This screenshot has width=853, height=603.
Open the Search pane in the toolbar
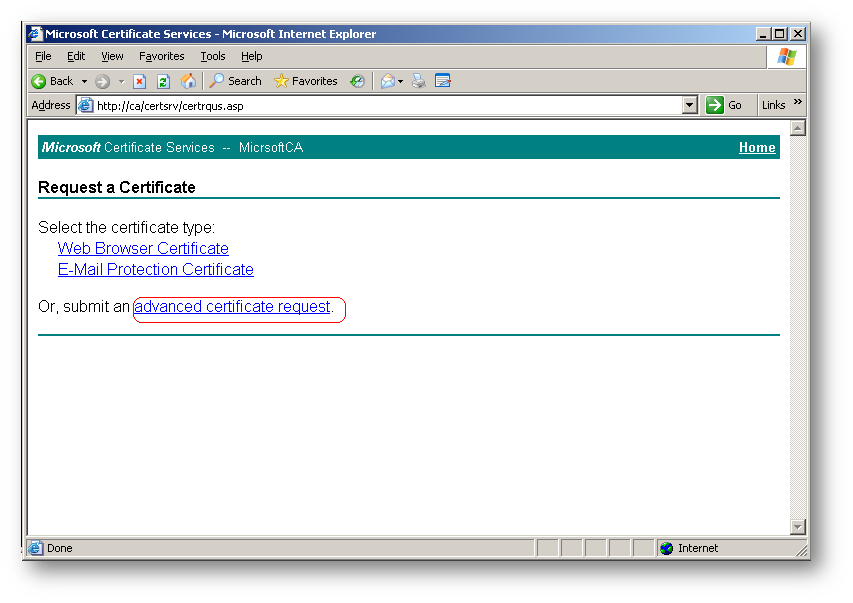[x=236, y=81]
